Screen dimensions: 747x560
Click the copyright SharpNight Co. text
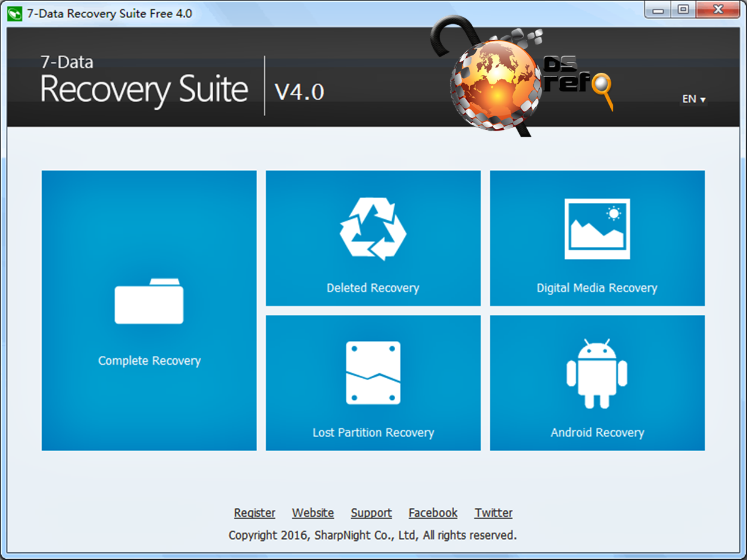372,535
